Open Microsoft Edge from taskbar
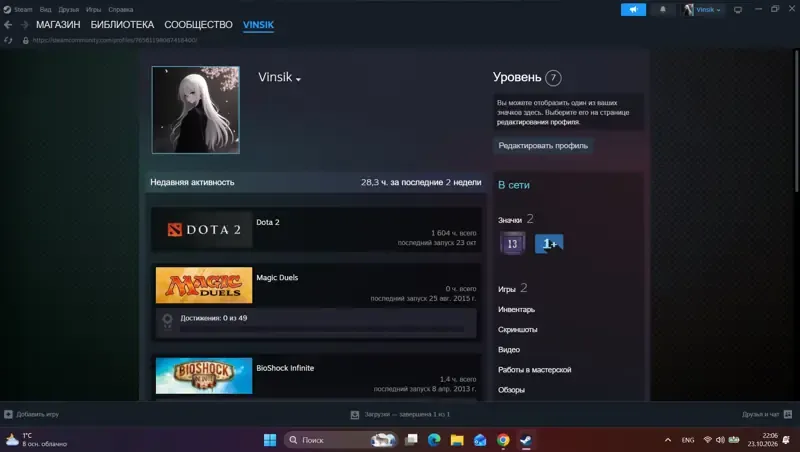800x452 pixels. pos(434,440)
